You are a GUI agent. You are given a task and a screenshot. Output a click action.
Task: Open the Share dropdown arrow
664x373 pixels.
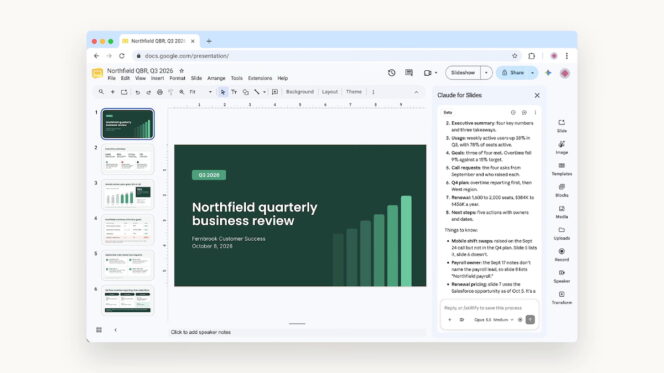(x=532, y=73)
